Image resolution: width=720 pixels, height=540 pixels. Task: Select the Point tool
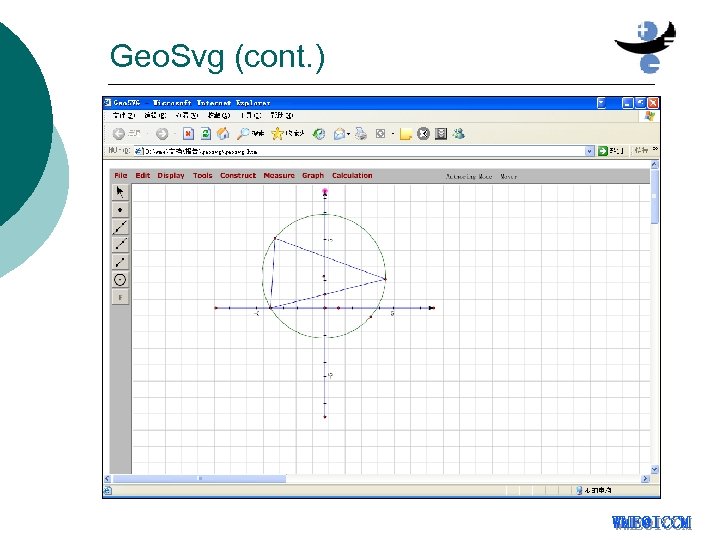point(120,210)
